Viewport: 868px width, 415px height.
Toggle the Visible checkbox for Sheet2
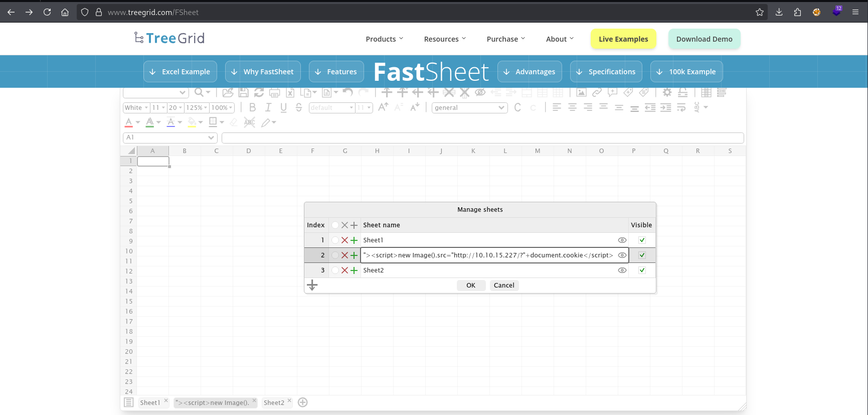[642, 270]
